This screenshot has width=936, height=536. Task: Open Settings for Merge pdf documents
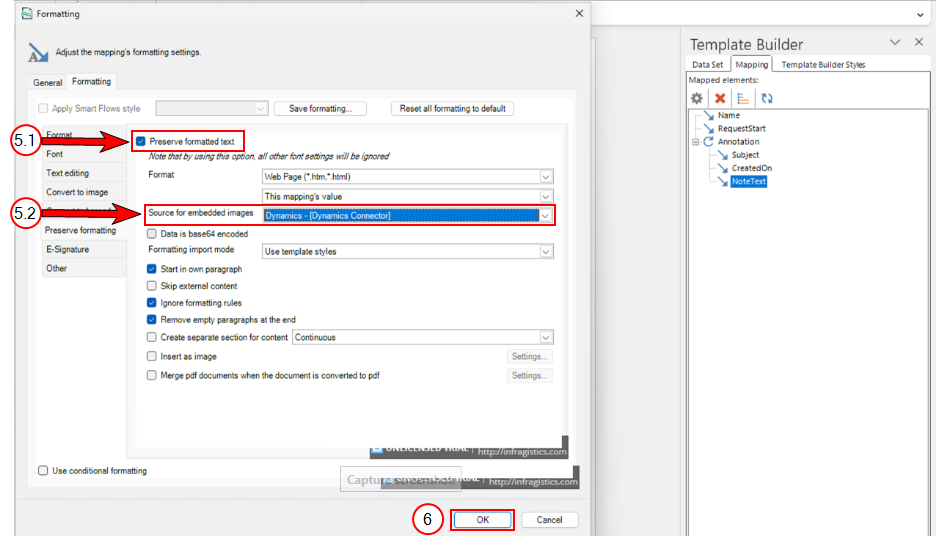[529, 375]
